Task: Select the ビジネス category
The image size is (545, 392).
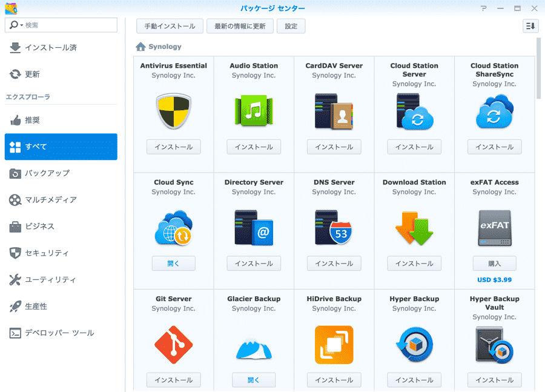Action: [61, 227]
